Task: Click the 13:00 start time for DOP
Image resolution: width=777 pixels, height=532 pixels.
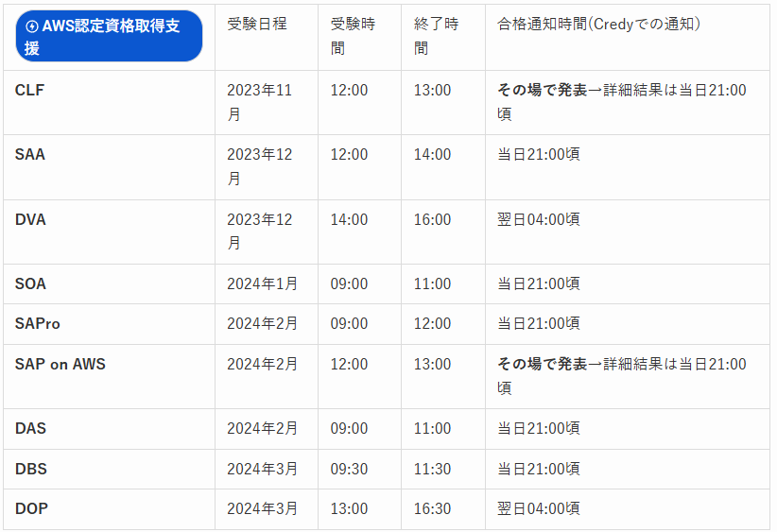Action: pos(350,508)
